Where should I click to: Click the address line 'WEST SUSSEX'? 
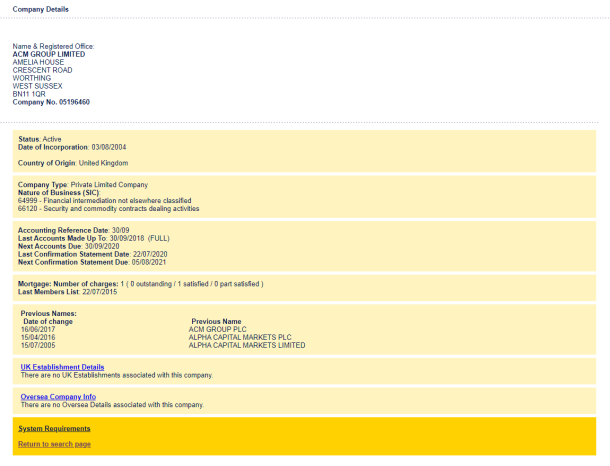coord(37,86)
